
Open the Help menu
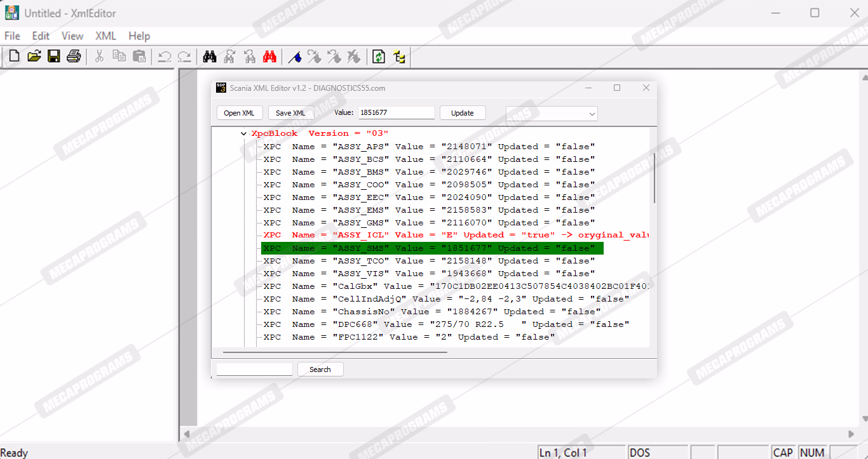tap(139, 36)
